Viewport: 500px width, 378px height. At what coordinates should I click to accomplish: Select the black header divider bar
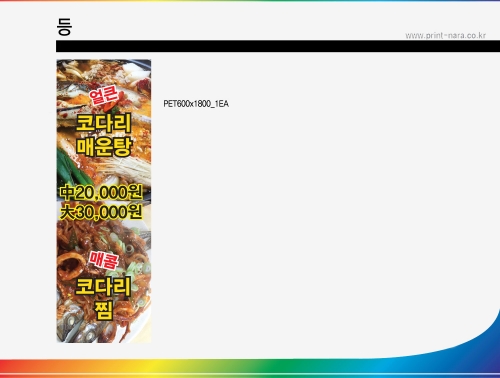(278, 46)
